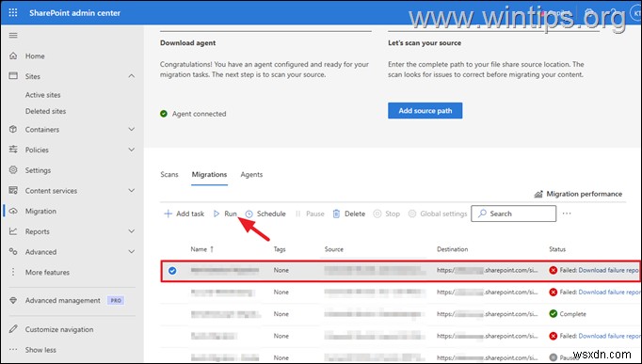This screenshot has height=364, width=642.
Task: Collapse the Sites section chevron
Action: pyautogui.click(x=132, y=76)
